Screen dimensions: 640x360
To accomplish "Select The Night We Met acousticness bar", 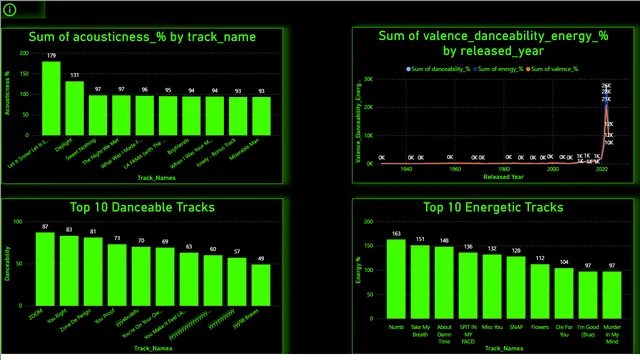I will click(121, 115).
